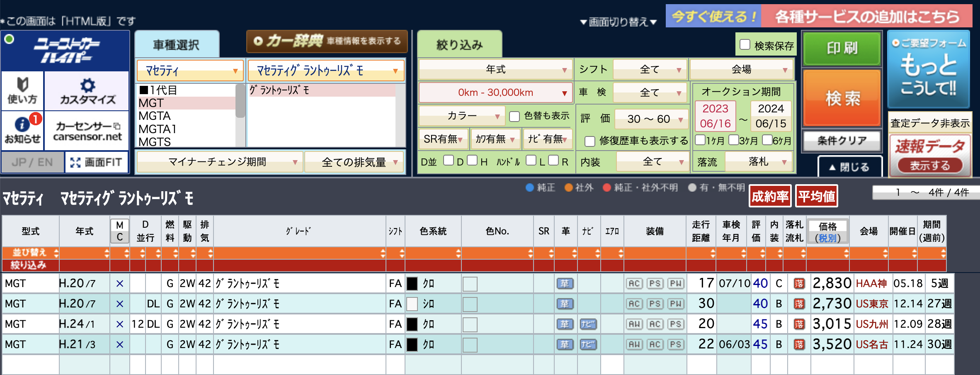Switch to the 絞り込み tab

pyautogui.click(x=459, y=44)
